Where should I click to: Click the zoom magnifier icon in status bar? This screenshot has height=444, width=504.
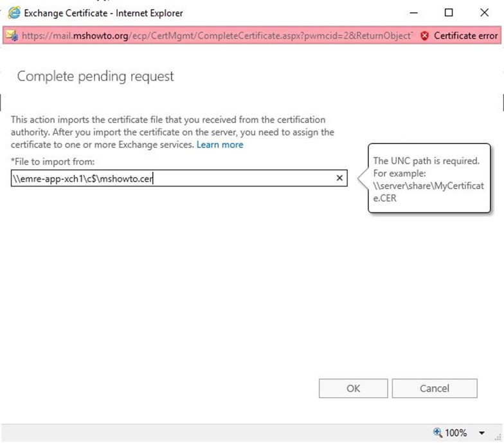click(437, 432)
